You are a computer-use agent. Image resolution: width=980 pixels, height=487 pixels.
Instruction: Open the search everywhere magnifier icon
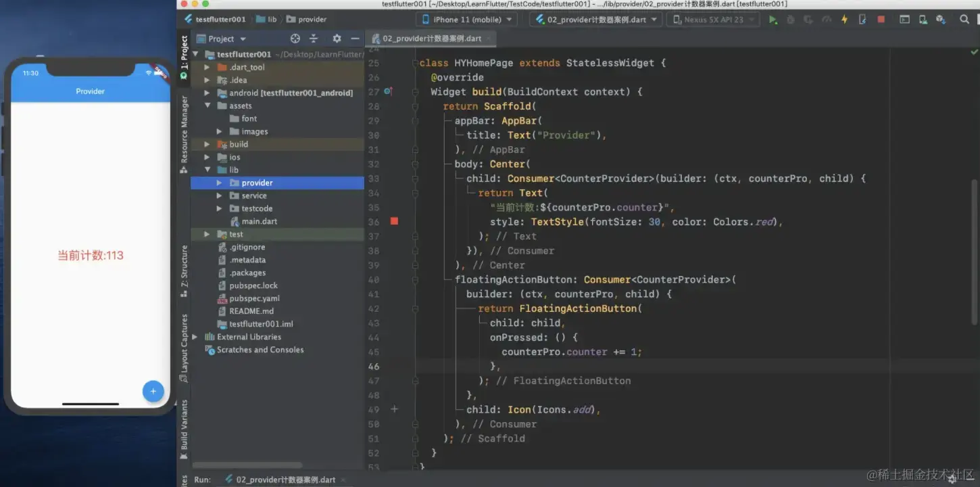[964, 20]
